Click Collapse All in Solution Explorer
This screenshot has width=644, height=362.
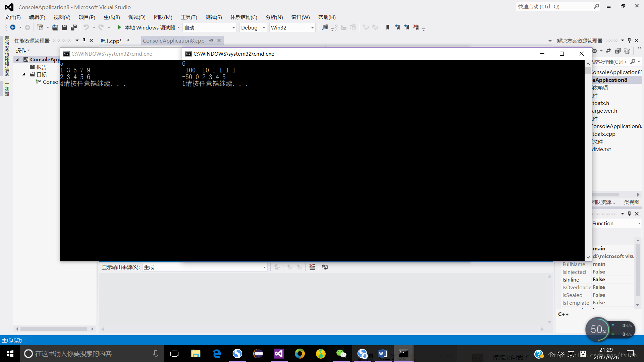pyautogui.click(x=618, y=51)
